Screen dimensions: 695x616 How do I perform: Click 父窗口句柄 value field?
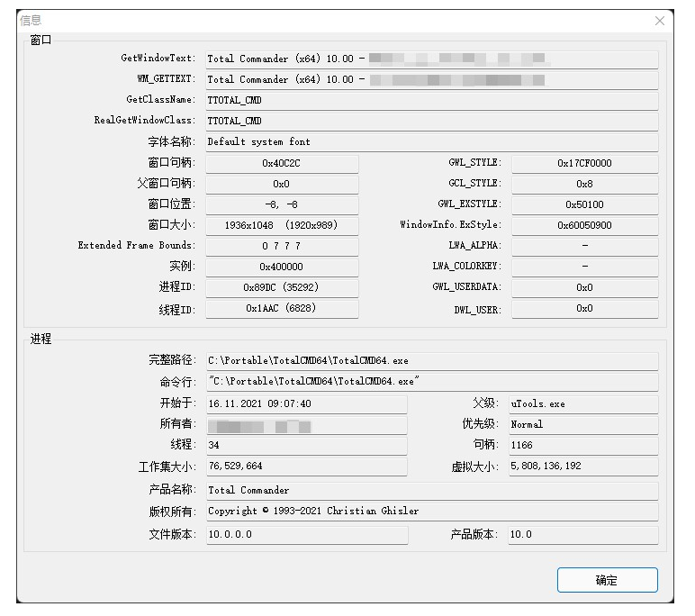coord(282,184)
